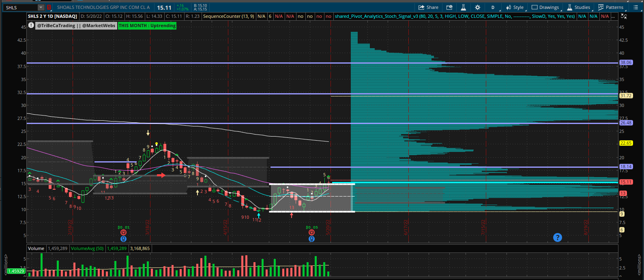Click the Volume study label
644x280 pixels.
tap(36, 248)
